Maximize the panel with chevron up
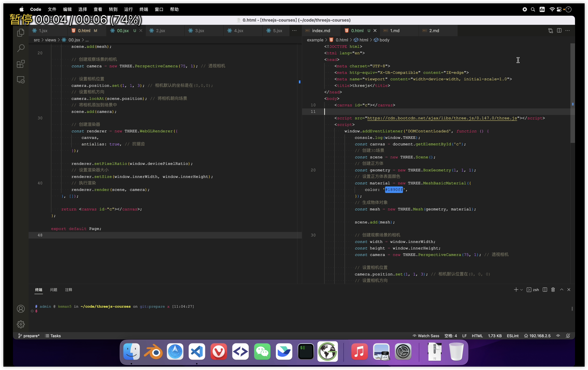This screenshot has height=370, width=588. (x=562, y=290)
